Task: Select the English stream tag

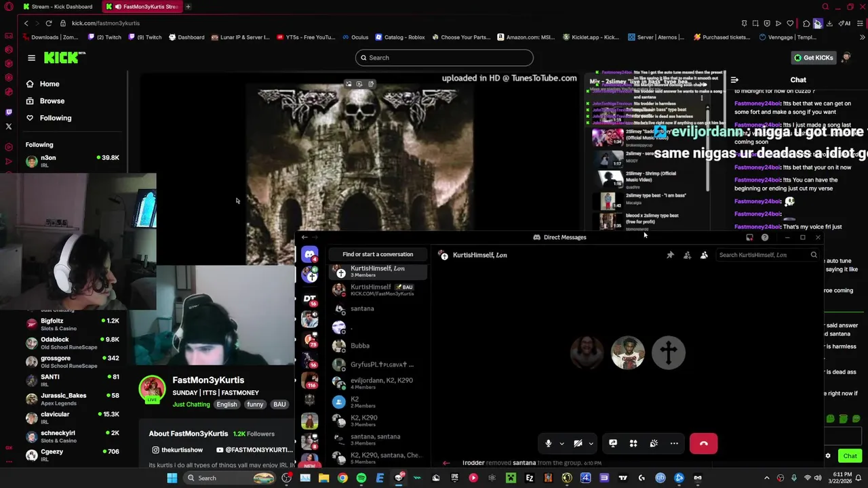Action: click(226, 405)
